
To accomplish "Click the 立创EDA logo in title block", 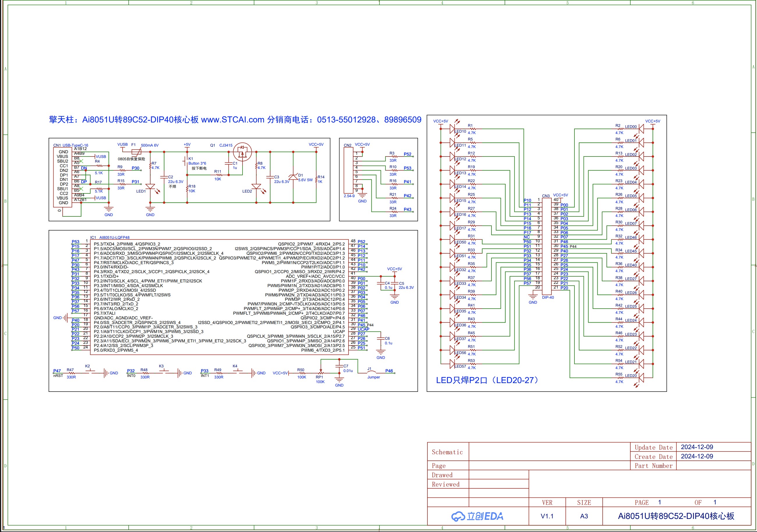I will (477, 516).
